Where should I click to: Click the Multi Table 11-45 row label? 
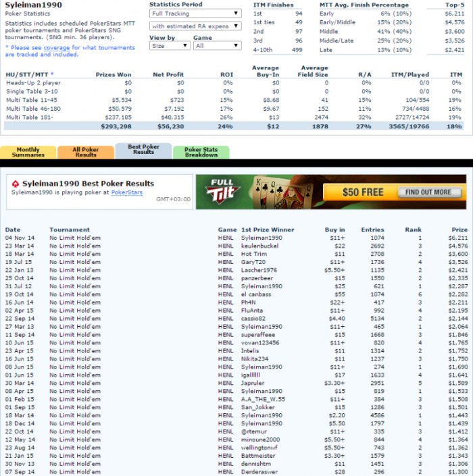point(32,100)
